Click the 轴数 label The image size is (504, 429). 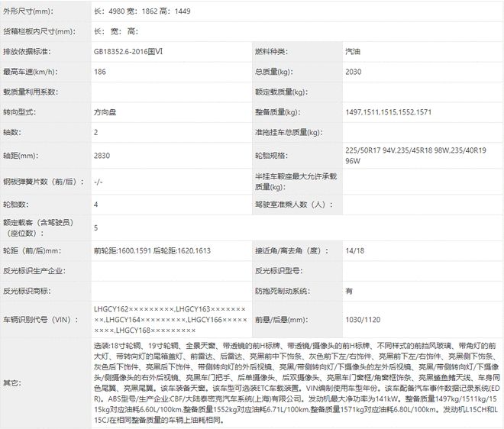click(x=12, y=132)
